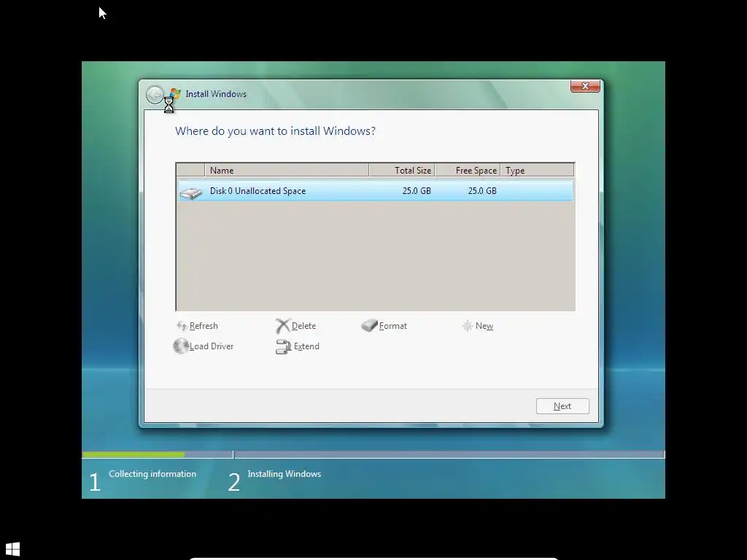Click the Delete X icon

[x=282, y=326]
